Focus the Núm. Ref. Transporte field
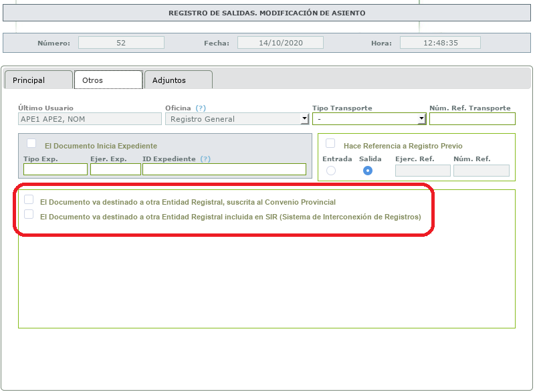The image size is (537, 392). pyautogui.click(x=472, y=119)
